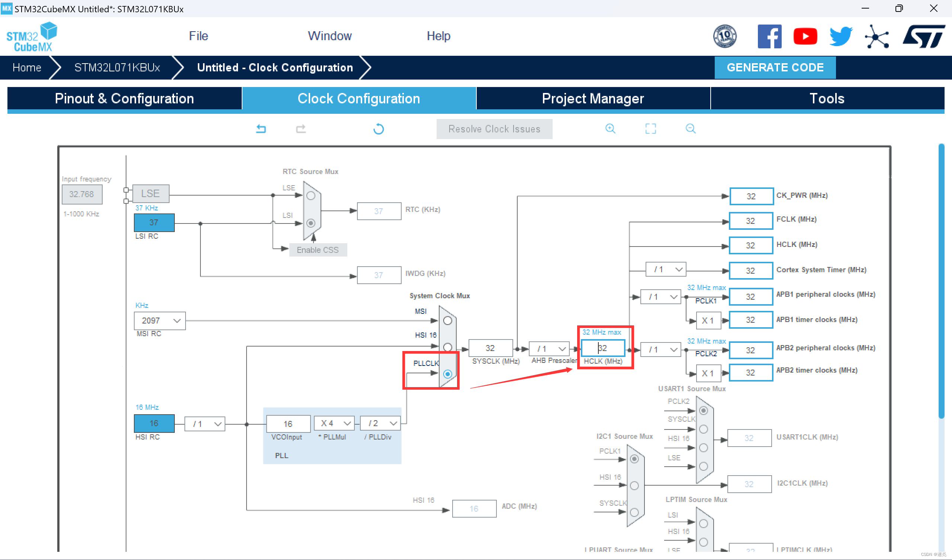The height and width of the screenshot is (560, 952).
Task: Open the Twitter link icon
Action: pyautogui.click(x=841, y=36)
